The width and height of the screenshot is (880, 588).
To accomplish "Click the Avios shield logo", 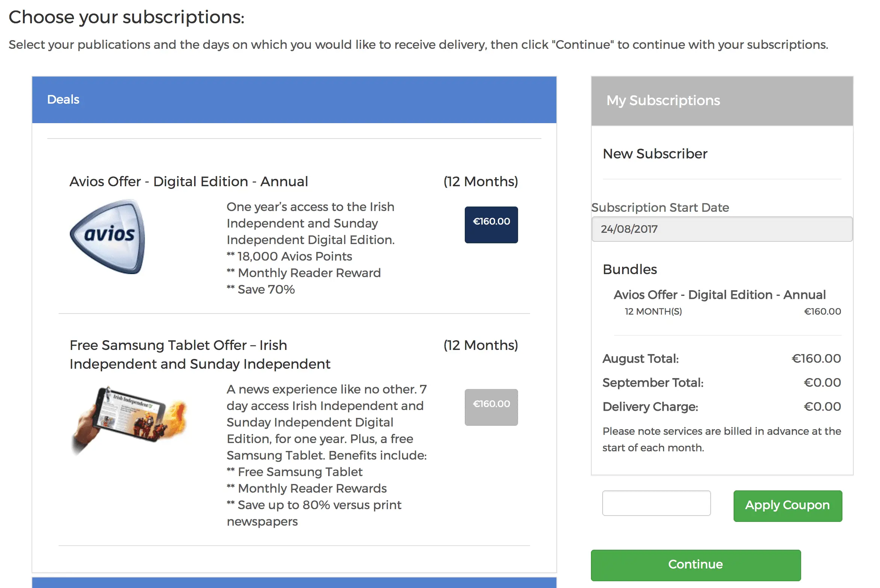I will click(108, 237).
